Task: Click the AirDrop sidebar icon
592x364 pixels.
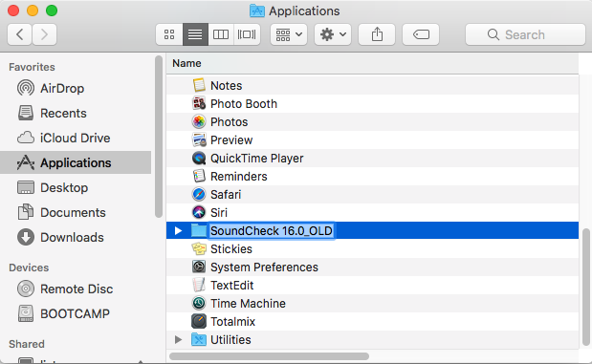Action: [26, 88]
